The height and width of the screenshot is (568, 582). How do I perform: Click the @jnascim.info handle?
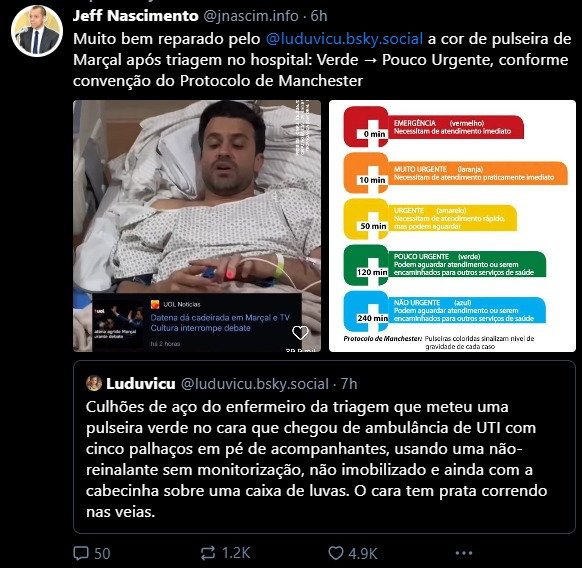click(x=251, y=16)
